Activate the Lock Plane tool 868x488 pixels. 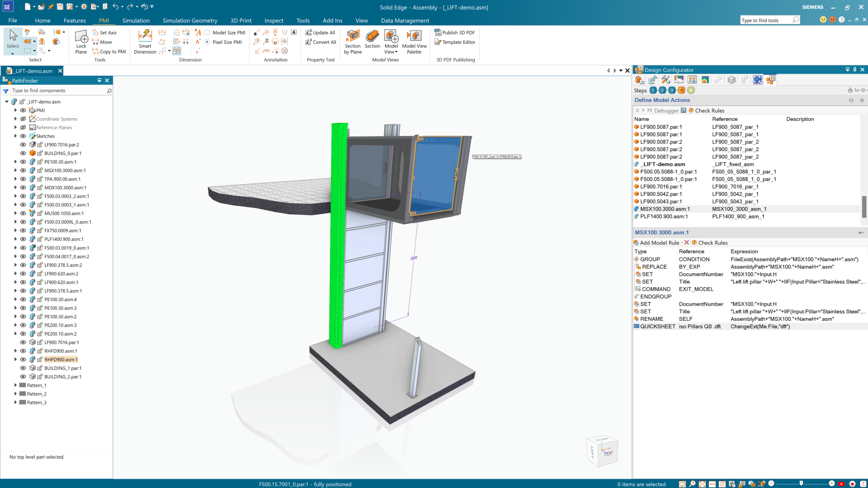[x=81, y=42]
